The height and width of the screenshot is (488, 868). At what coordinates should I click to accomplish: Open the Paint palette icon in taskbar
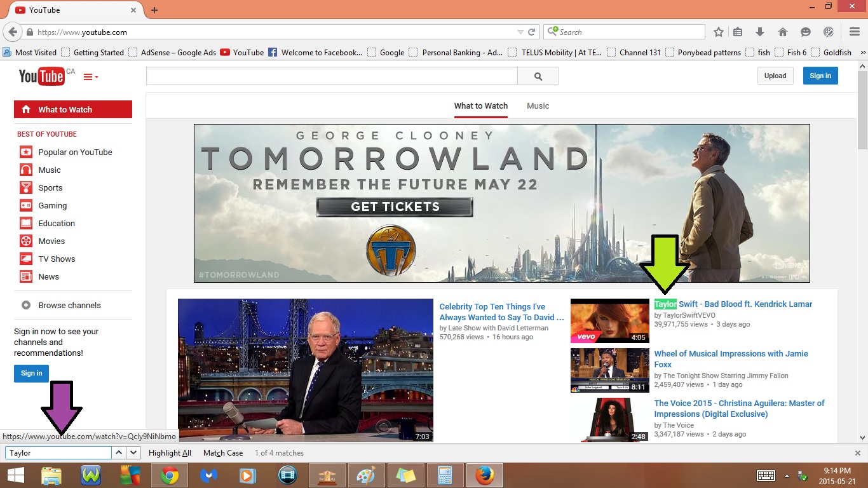tap(366, 475)
